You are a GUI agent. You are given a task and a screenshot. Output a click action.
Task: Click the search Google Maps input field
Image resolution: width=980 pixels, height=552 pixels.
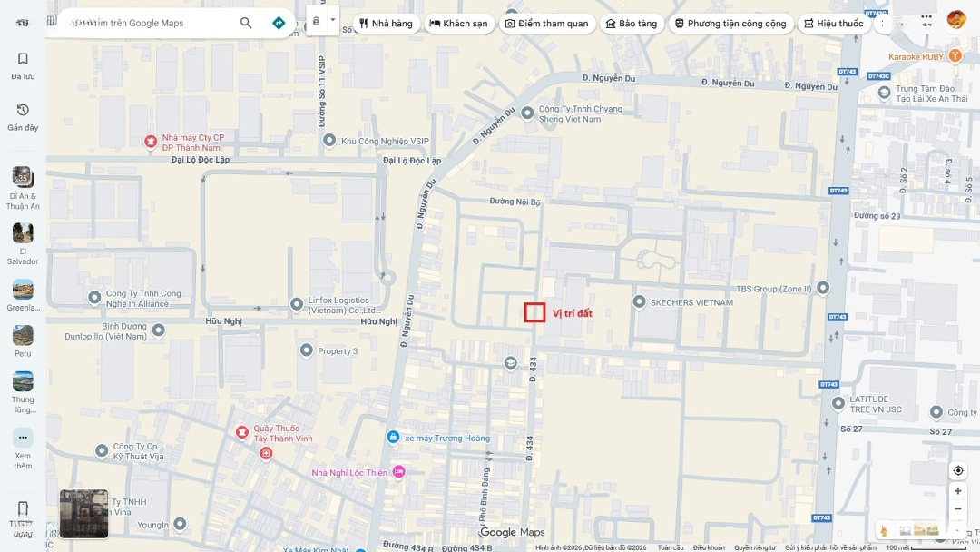pos(145,23)
